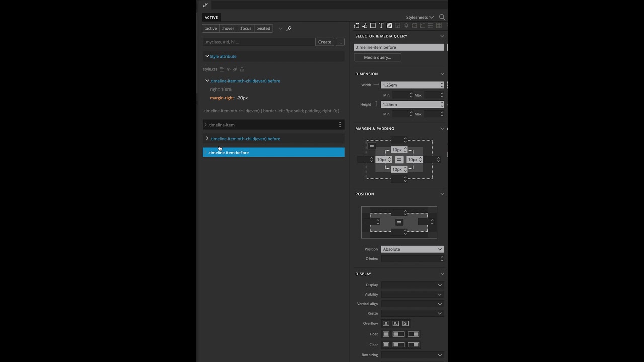
Task: Toggle the lock icon next to style.css
Action: [x=242, y=69]
